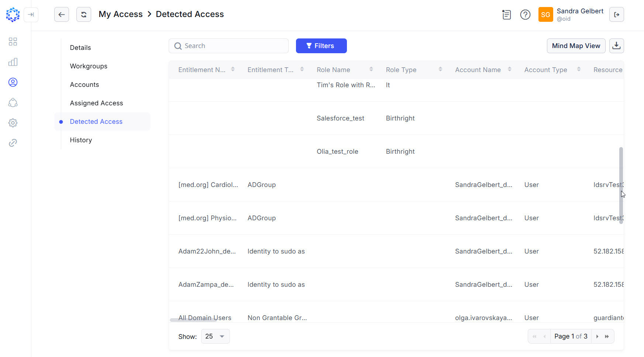Open the settings gear sidebar icon
Viewport: 644px width, 357px height.
tap(13, 123)
